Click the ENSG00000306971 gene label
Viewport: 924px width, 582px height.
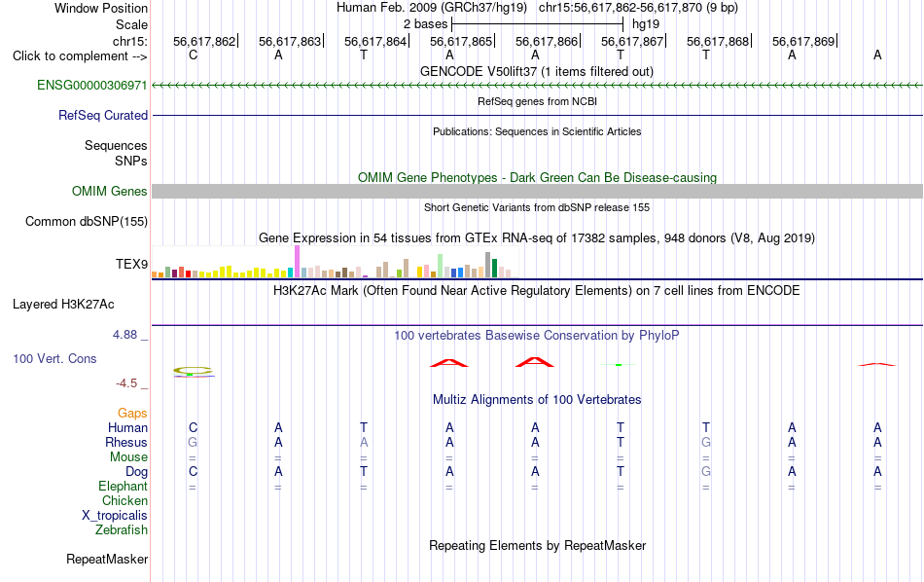click(92, 85)
